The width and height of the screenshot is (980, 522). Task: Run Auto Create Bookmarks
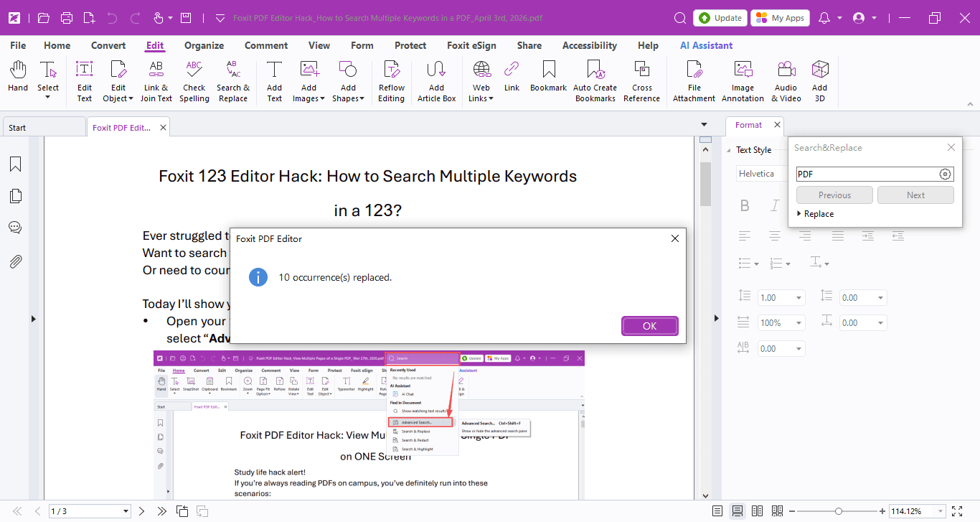(x=595, y=81)
